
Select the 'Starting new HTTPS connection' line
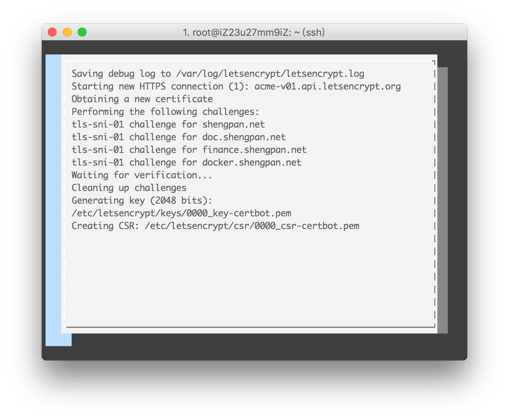click(236, 87)
